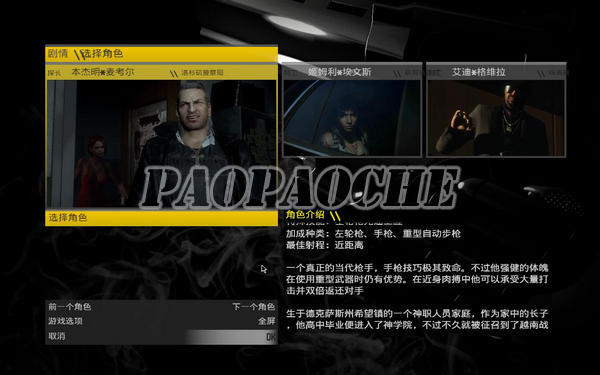Click the 加成种类 weapon bonus line
The image size is (600, 375).
pos(373,234)
